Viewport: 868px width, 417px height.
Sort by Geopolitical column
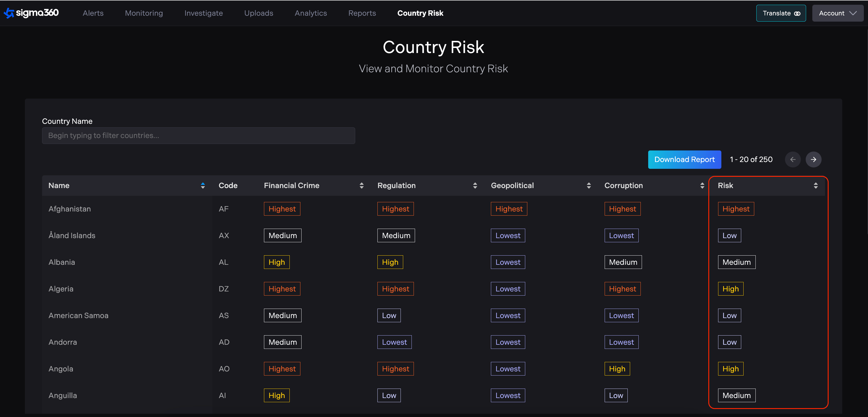[x=588, y=185]
